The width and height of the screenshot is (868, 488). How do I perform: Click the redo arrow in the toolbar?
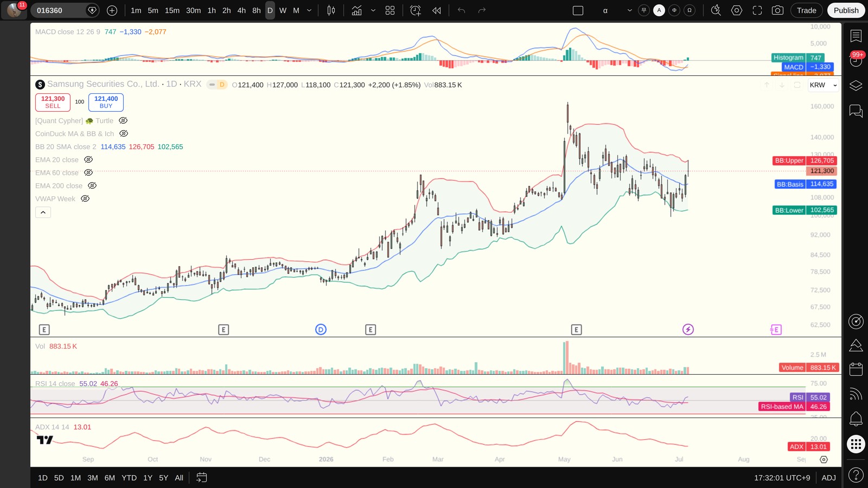(x=482, y=10)
